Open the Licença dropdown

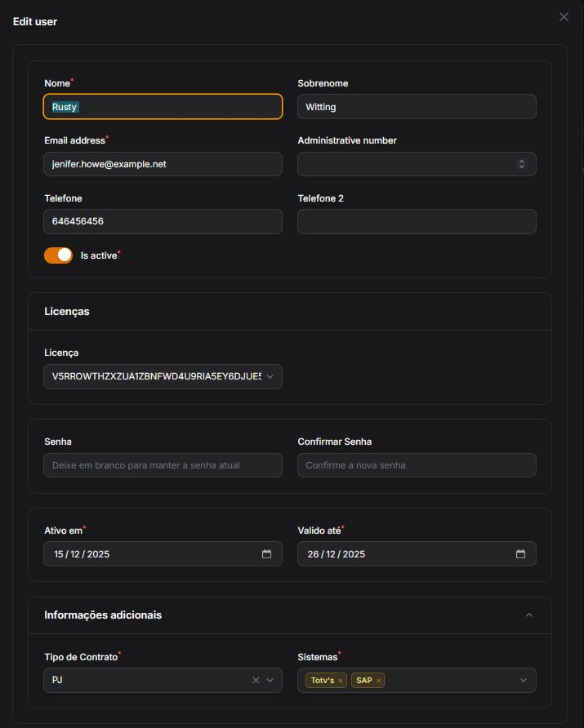click(x=270, y=376)
